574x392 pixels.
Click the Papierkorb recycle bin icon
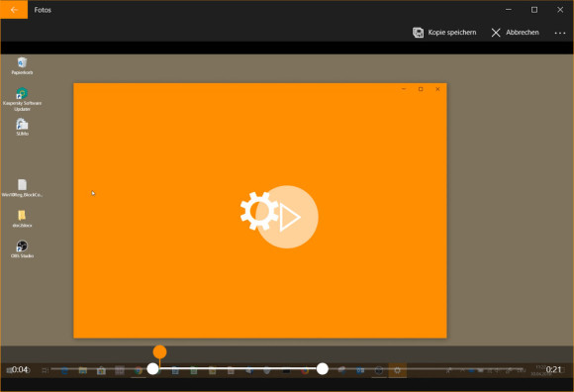tap(22, 62)
